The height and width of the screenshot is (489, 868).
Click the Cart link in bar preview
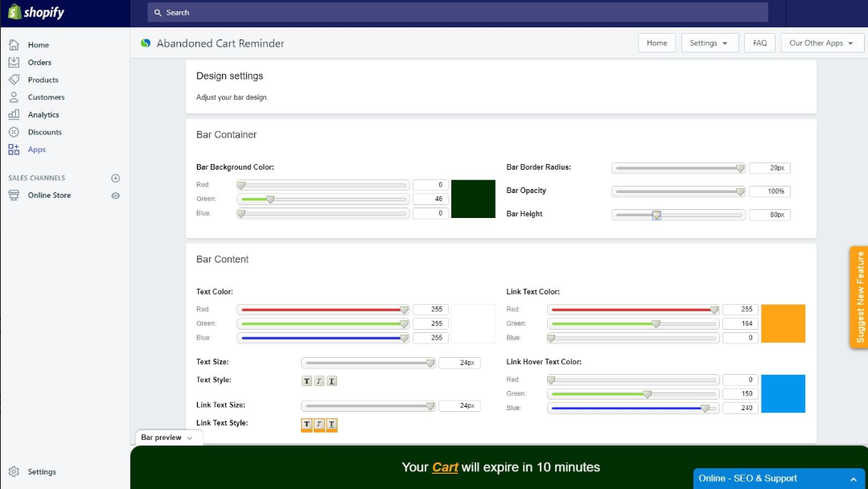pos(445,467)
